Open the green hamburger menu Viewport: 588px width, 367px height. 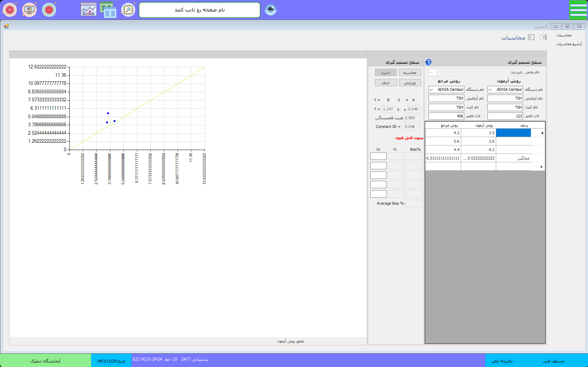[x=578, y=10]
